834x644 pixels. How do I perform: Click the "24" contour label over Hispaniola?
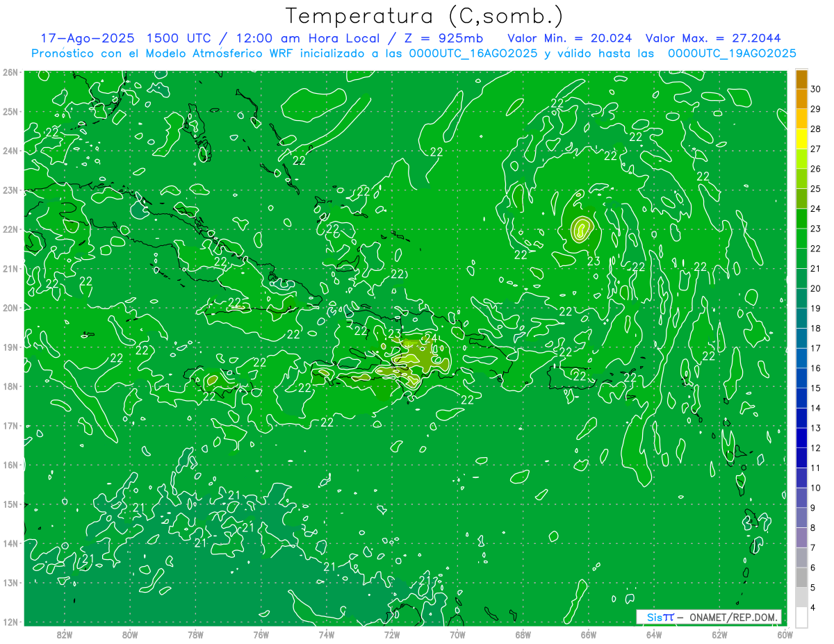[x=430, y=339]
